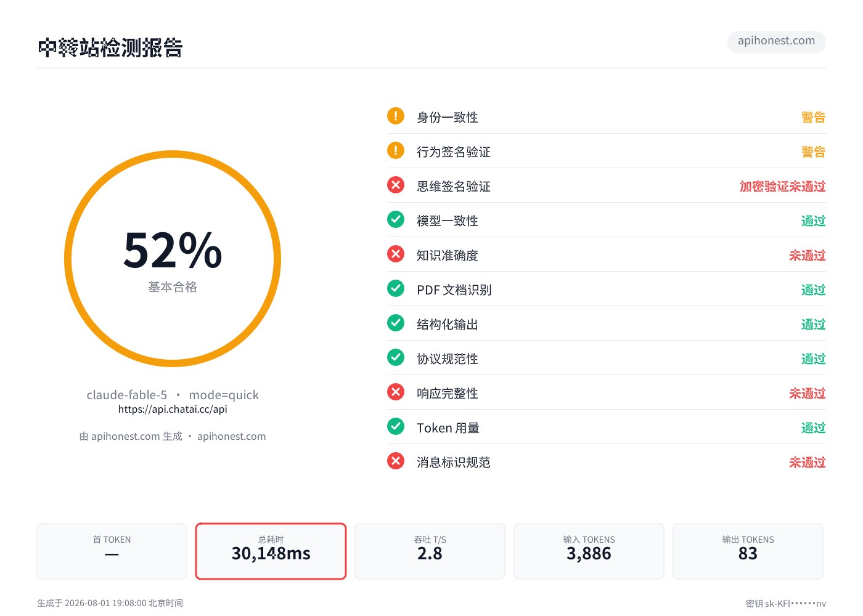Viewport: 863px width, 616px height.
Task: Click the green check icon beside 模型一致性
Action: (396, 219)
